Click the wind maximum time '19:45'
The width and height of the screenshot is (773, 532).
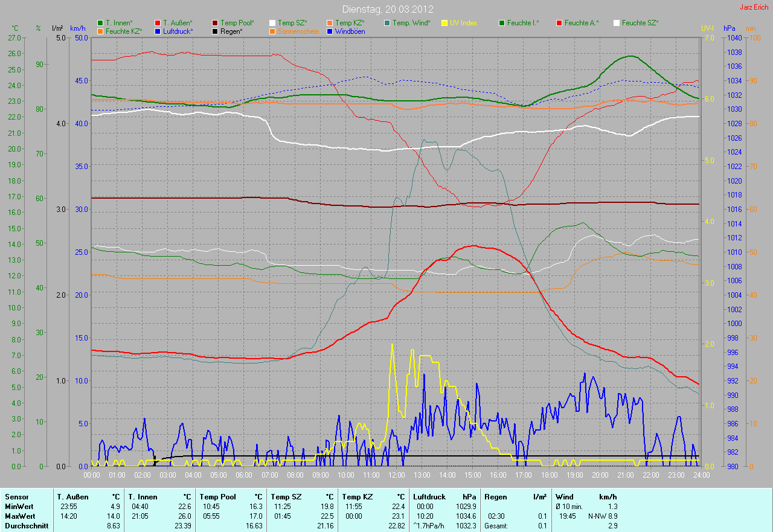[x=567, y=516]
